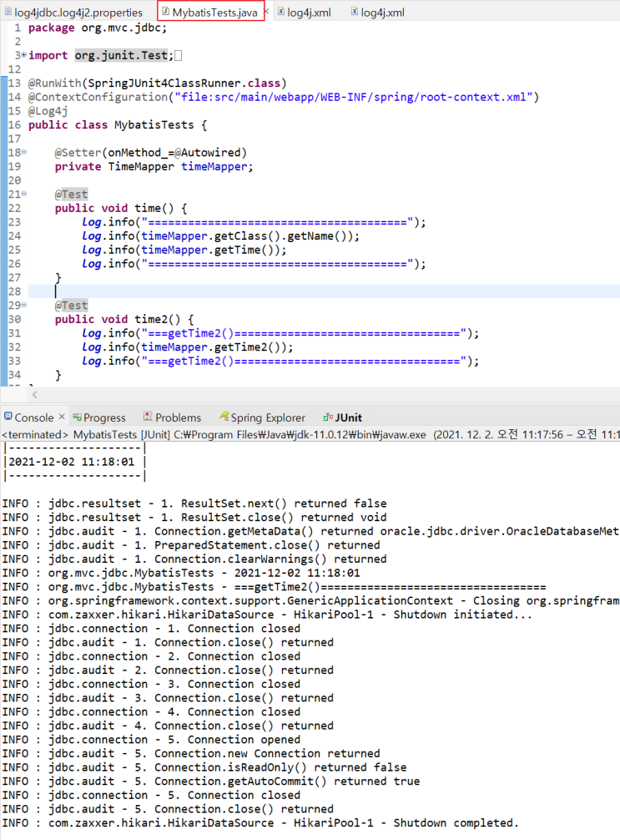Click the @Log4j annotation on line 15
This screenshot has height=840, width=620.
coord(48,111)
